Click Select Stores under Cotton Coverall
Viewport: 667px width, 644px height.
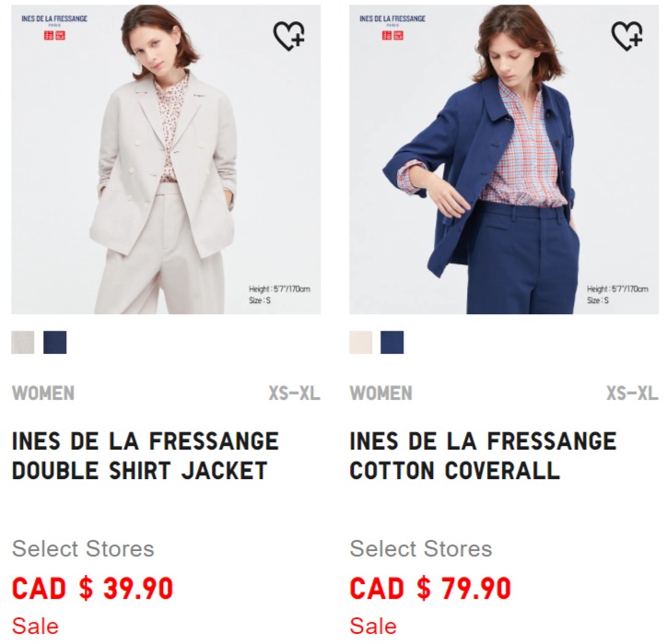(421, 549)
